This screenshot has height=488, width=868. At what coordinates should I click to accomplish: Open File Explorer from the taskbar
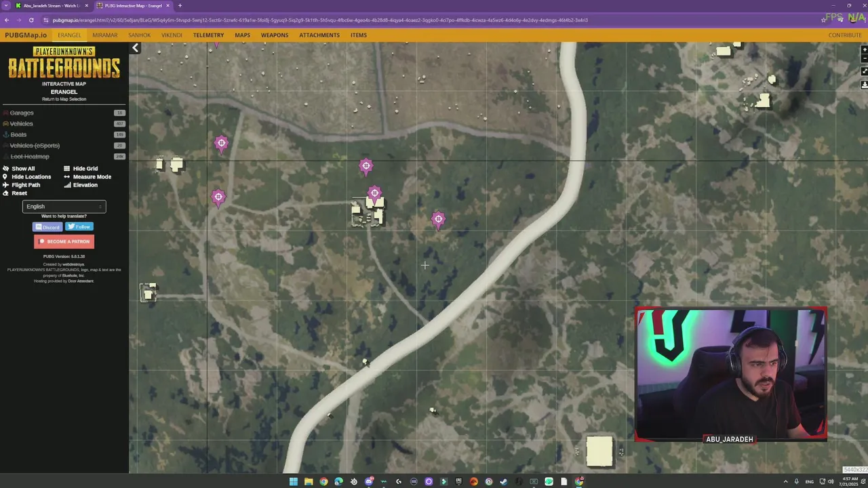(308, 482)
